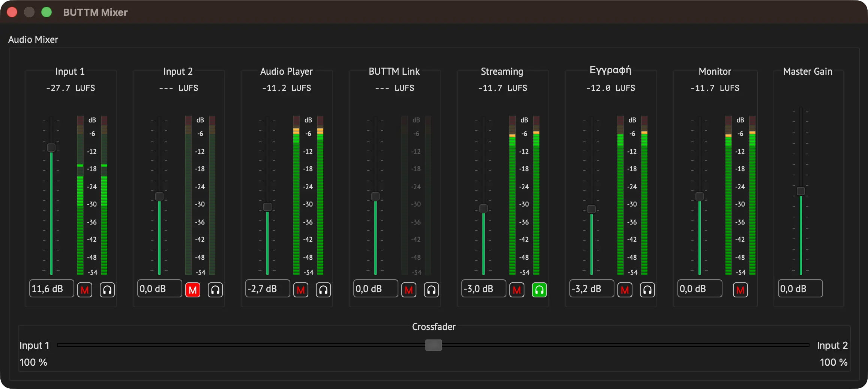Toggle headphone monitoring for Input 2
868x389 pixels.
[x=215, y=290]
